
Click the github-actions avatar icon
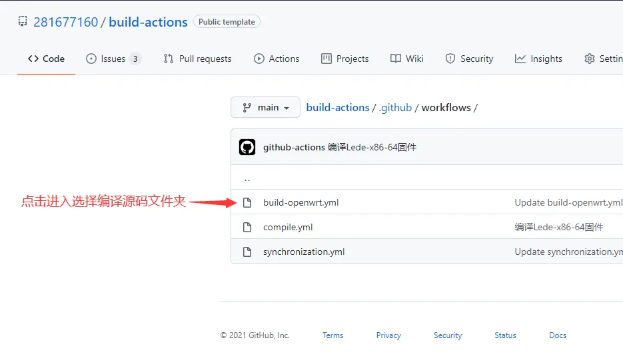(x=247, y=147)
